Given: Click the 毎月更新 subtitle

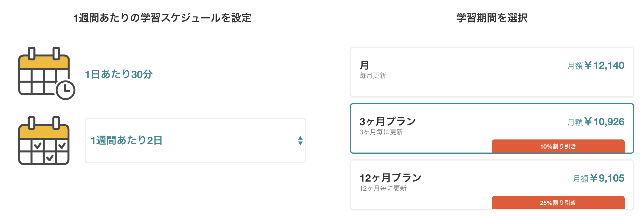Looking at the screenshot, I should pyautogui.click(x=373, y=75).
